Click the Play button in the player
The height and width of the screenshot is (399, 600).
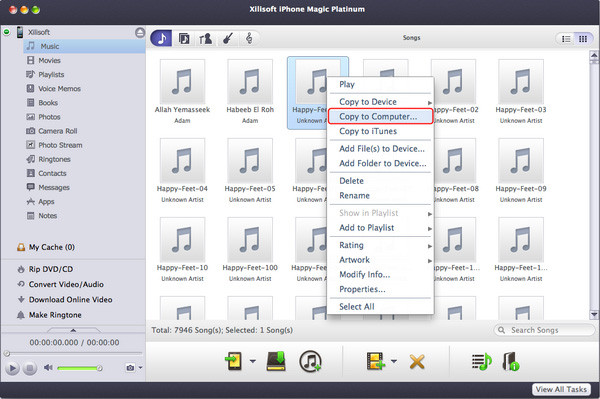[x=12, y=368]
